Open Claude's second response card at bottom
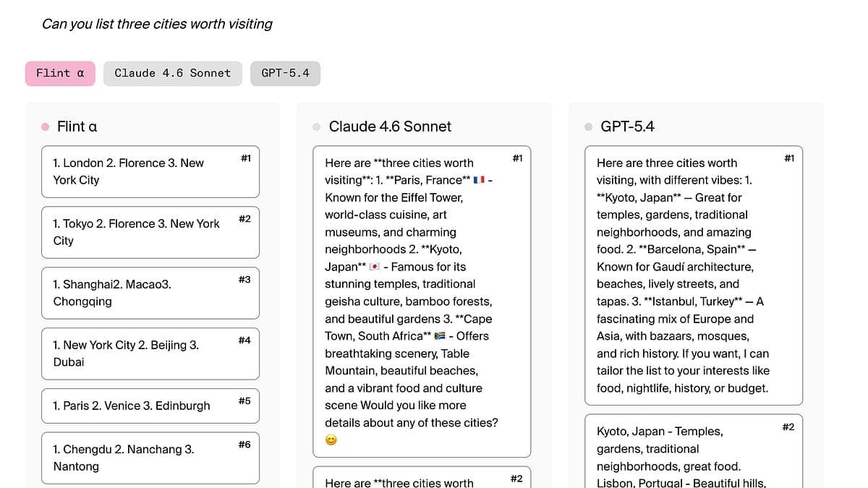This screenshot has height=488, width=868. point(422,477)
